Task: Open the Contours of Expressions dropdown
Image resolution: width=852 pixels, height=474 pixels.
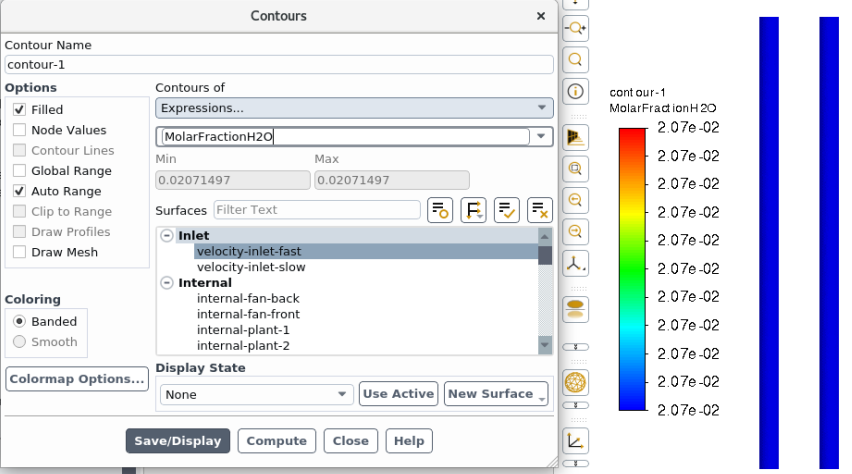Action: coord(354,108)
